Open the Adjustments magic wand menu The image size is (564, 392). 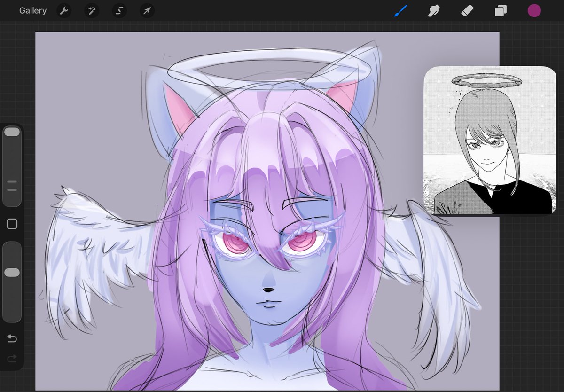point(92,10)
